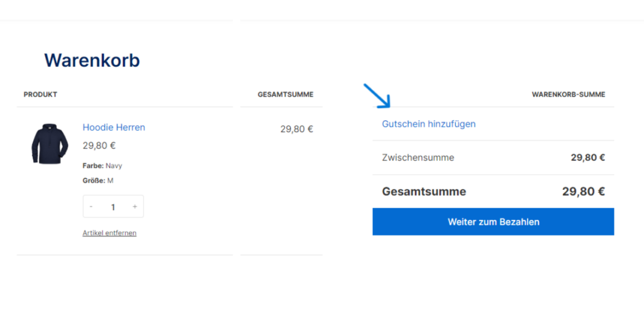The width and height of the screenshot is (644, 322).
Task: Click the PRODUKT column header
Action: tap(40, 94)
